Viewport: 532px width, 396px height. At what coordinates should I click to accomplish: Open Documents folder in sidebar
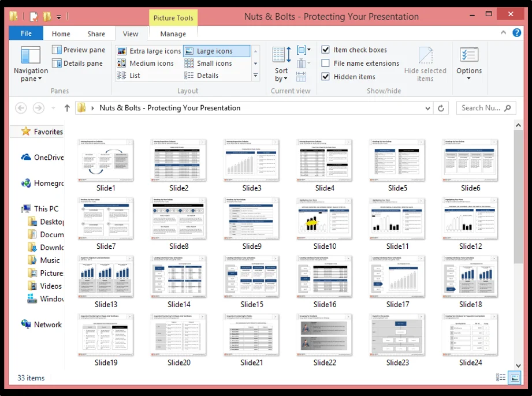[45, 234]
